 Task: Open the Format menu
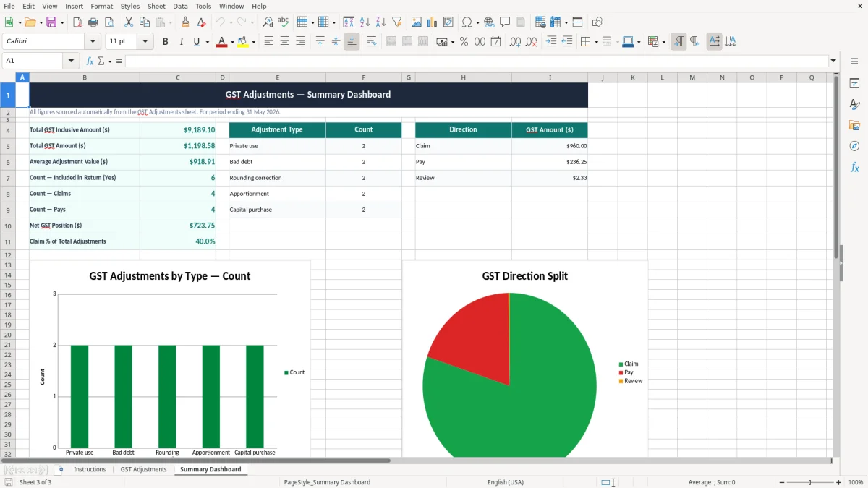coord(102,6)
